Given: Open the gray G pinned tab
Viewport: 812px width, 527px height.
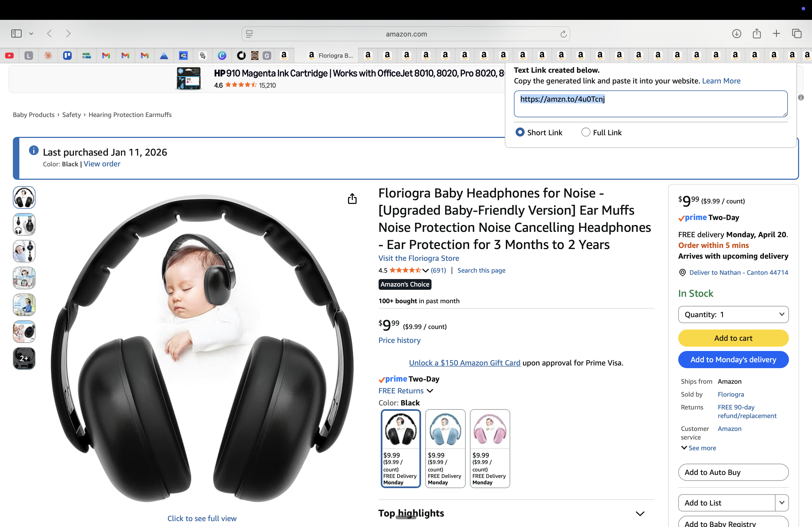Looking at the screenshot, I should [x=267, y=55].
